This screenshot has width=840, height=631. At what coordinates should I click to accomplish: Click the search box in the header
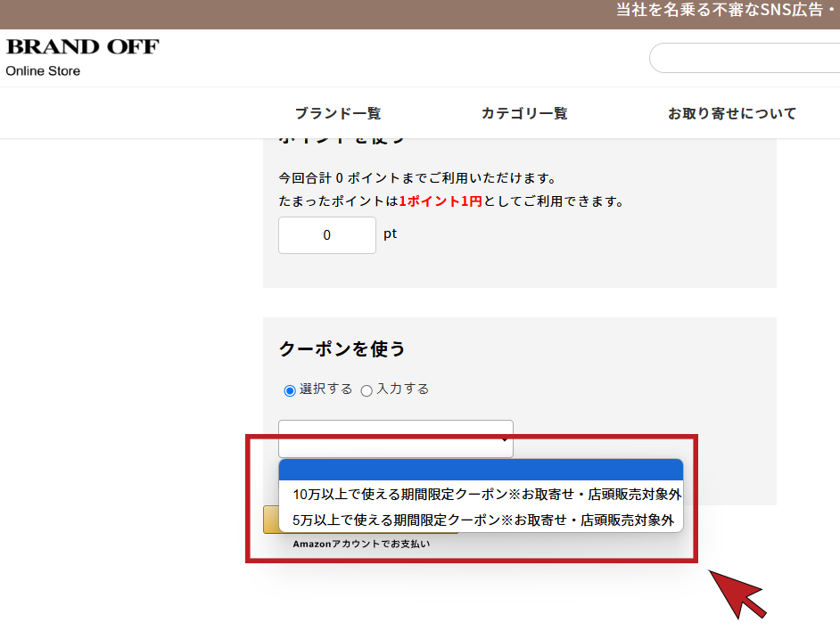click(x=745, y=59)
